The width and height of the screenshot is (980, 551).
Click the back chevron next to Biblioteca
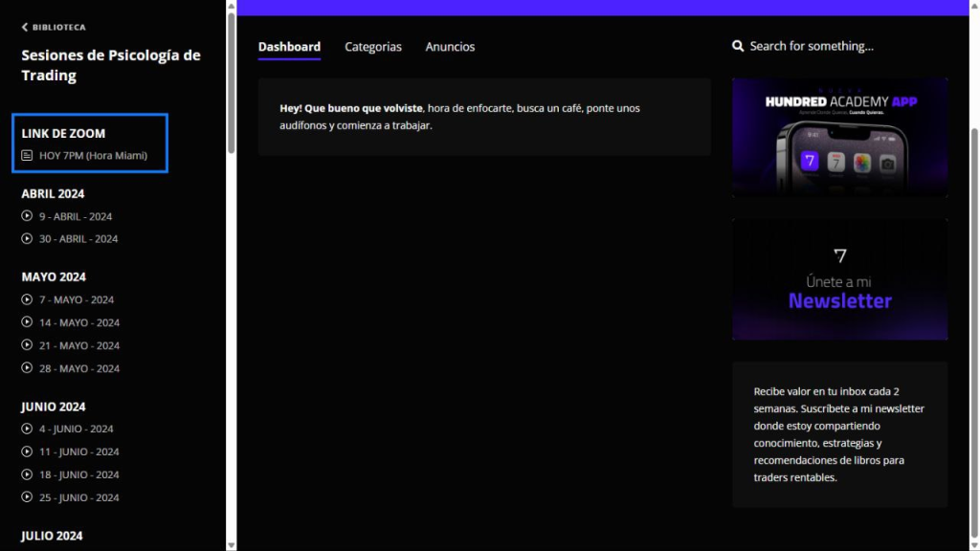tap(25, 28)
